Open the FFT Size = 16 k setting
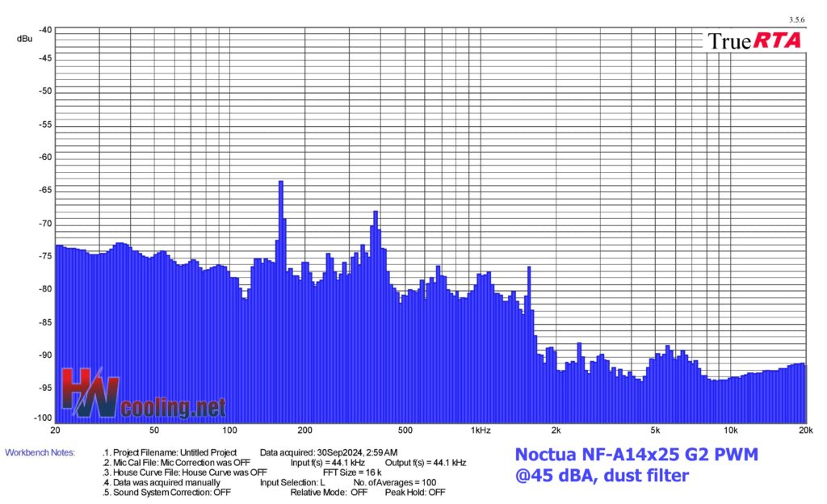The height and width of the screenshot is (504, 827). 352,472
